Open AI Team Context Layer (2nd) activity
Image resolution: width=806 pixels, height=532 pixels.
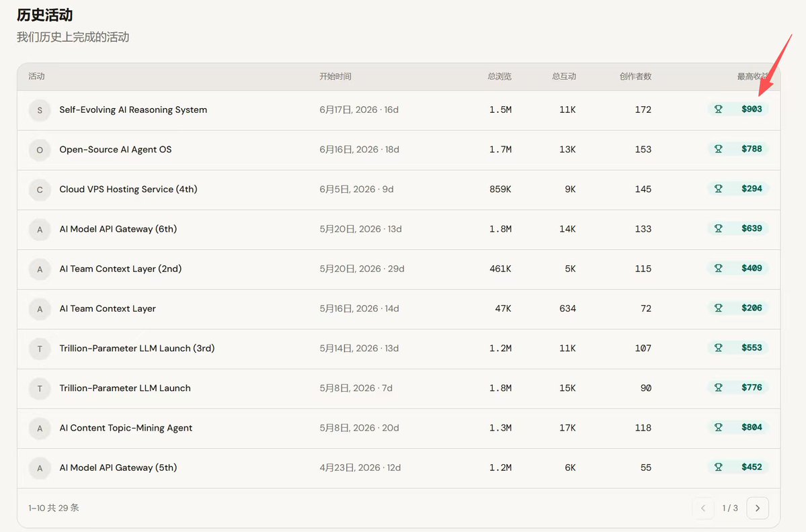120,269
